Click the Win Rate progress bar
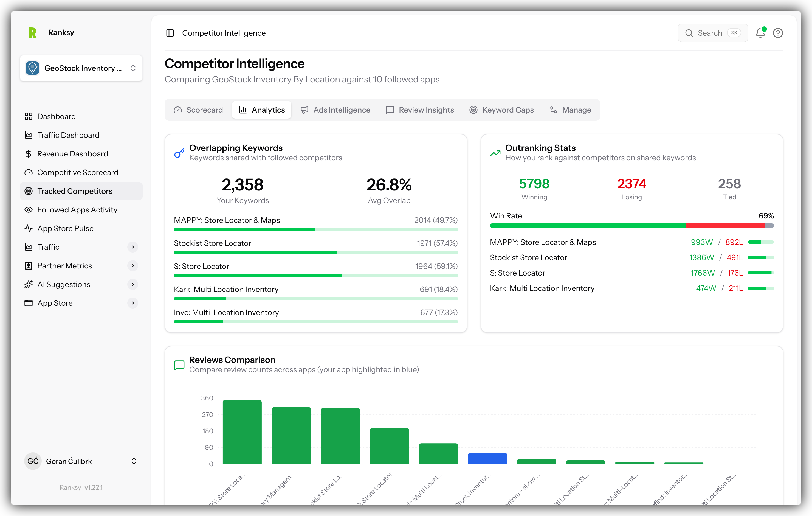Screen dimensions: 812x516 631,225
